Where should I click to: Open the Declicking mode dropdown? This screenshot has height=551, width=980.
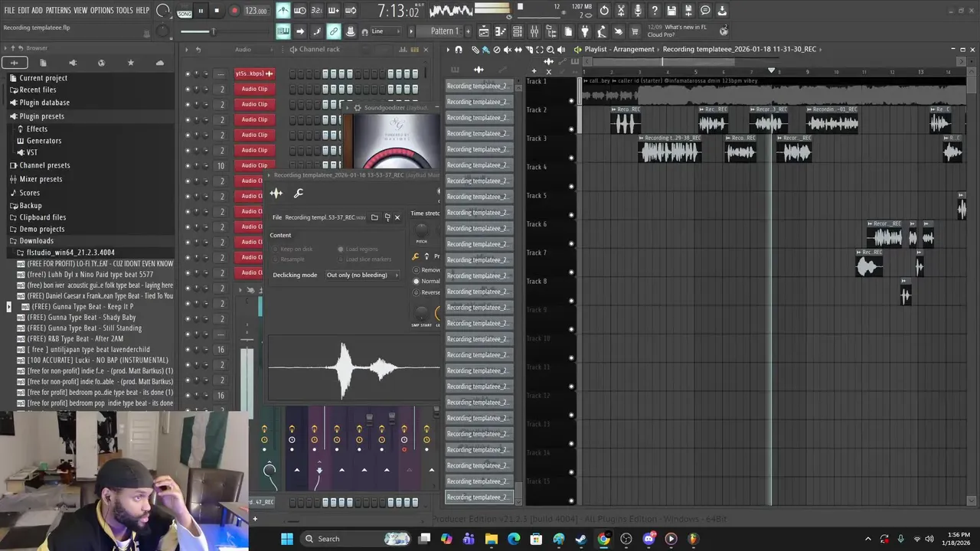[361, 275]
